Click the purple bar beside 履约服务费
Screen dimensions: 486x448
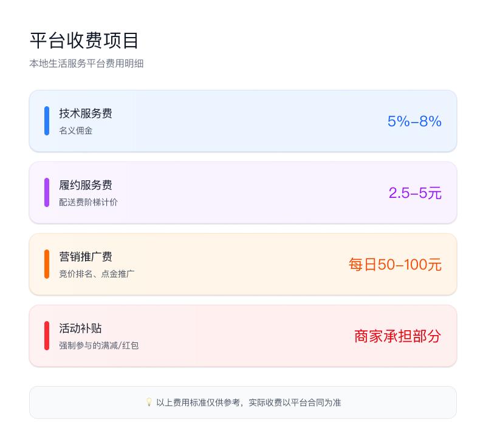pyautogui.click(x=47, y=192)
